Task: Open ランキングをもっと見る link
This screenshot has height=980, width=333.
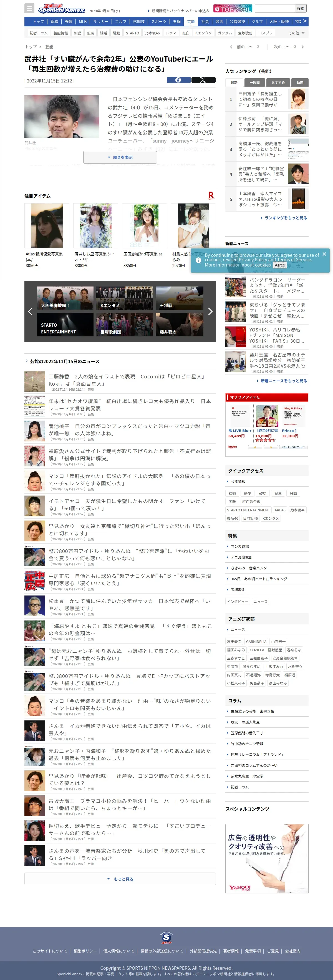Action: 284,218
